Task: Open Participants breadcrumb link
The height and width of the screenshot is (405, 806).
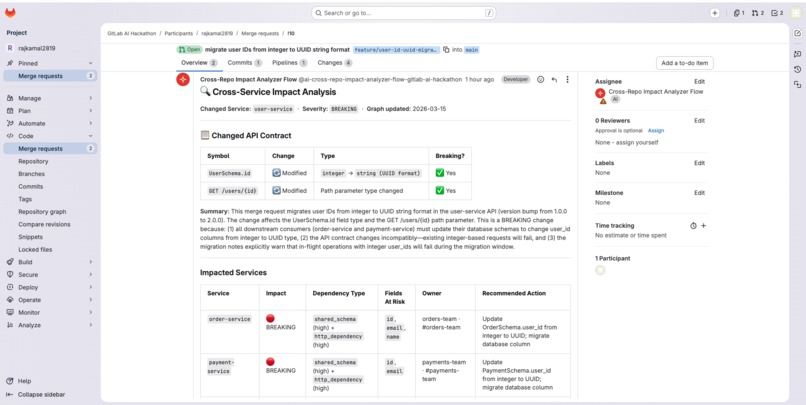Action: pyautogui.click(x=179, y=33)
